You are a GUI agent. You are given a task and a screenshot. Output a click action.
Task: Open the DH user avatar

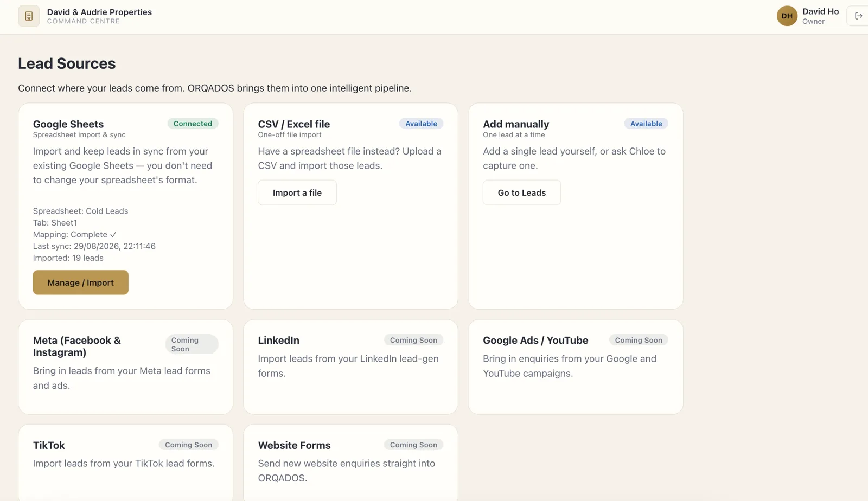point(787,16)
